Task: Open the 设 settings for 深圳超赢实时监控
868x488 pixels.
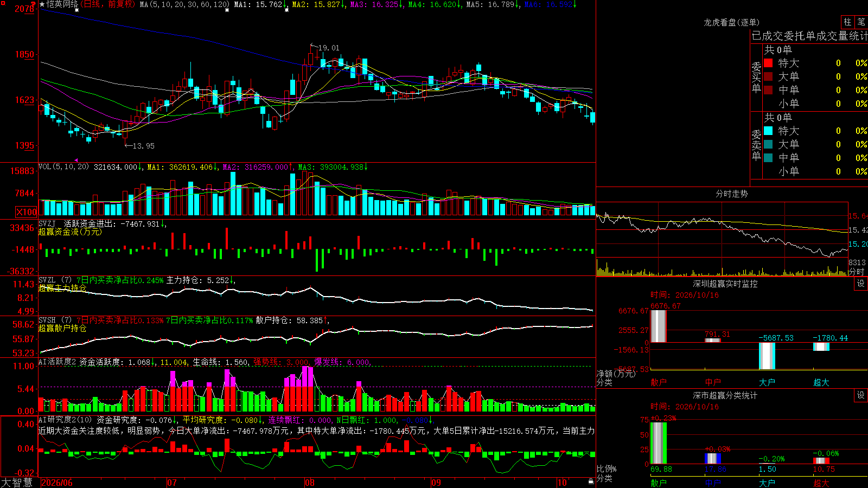Action: point(861,284)
